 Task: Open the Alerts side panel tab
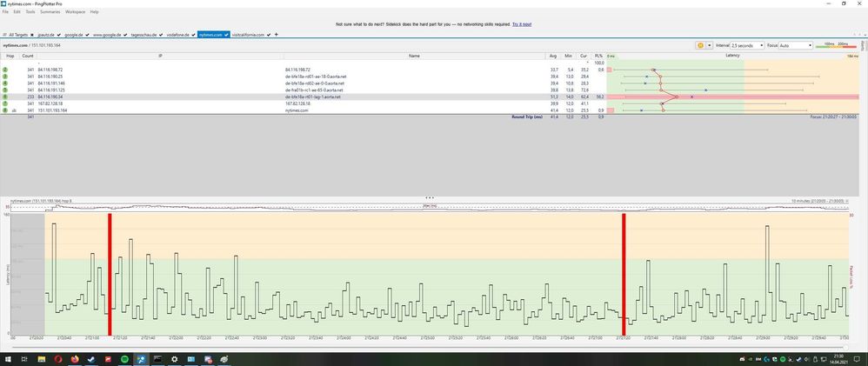click(x=863, y=46)
